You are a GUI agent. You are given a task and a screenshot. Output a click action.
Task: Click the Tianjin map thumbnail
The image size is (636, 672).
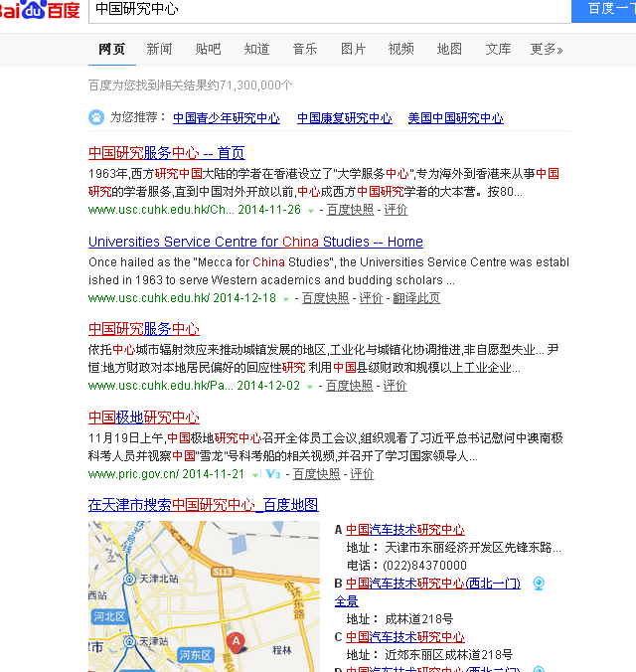click(x=204, y=596)
